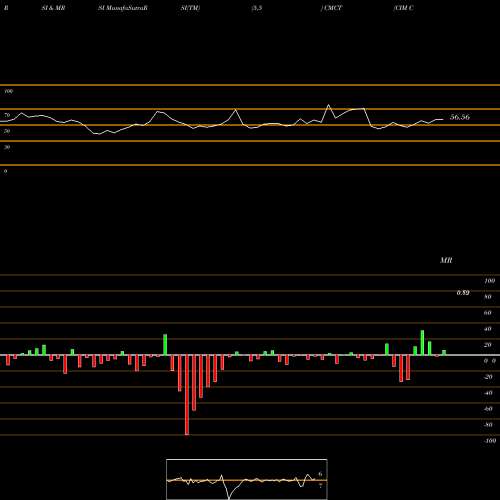Click the 'CIM C' header text
The image size is (500, 500).
[x=404, y=8]
